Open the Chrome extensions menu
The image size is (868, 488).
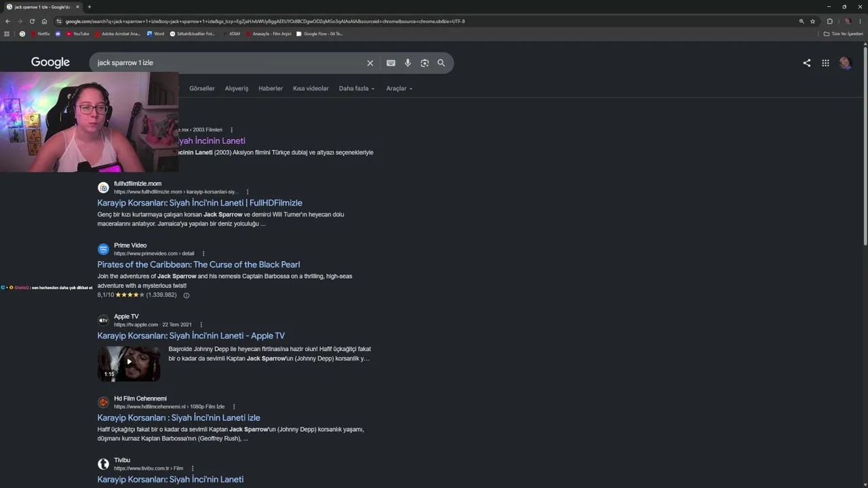829,21
